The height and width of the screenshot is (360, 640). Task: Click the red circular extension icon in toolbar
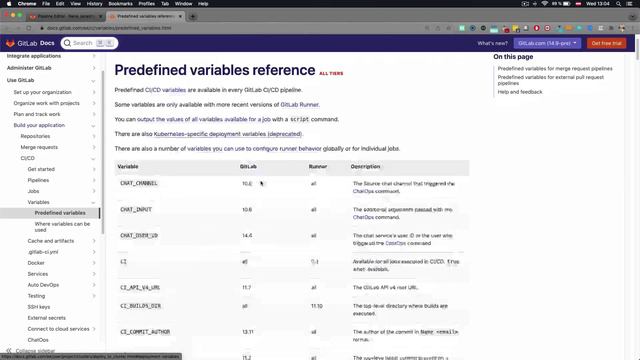coord(537,28)
